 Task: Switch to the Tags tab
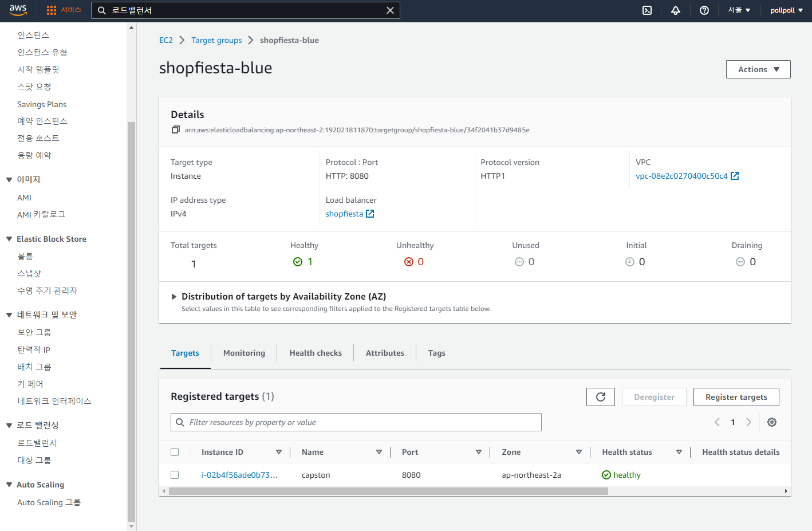pyautogui.click(x=436, y=353)
